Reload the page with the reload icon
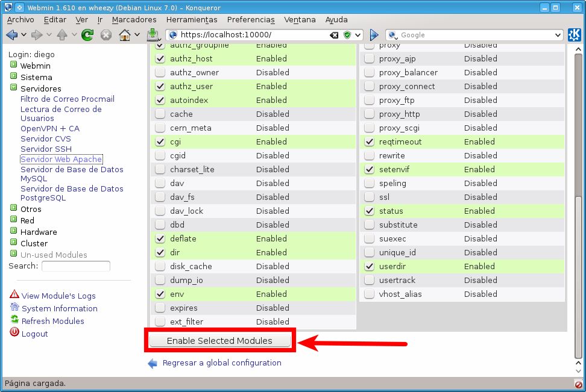The width and height of the screenshot is (586, 392). click(x=87, y=34)
